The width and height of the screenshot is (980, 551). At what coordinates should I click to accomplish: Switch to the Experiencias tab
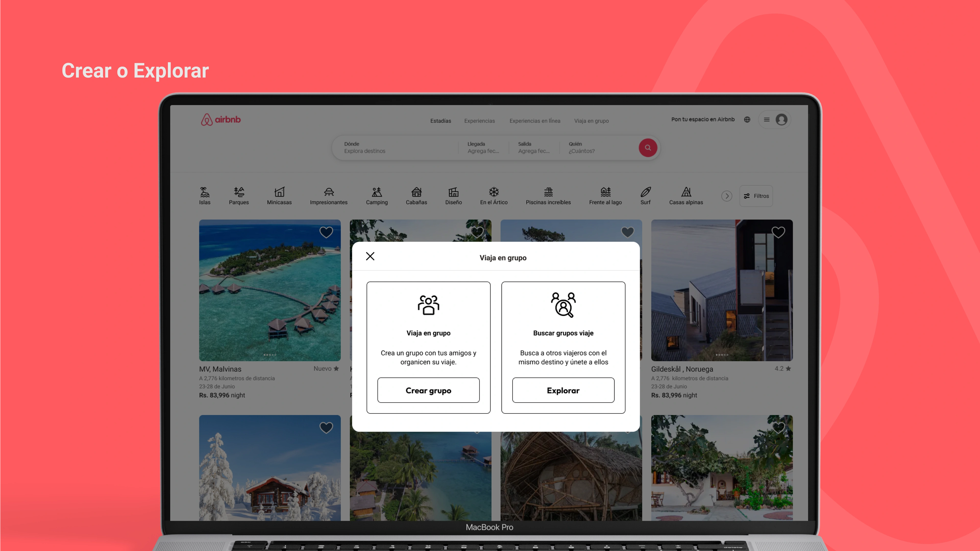coord(479,121)
